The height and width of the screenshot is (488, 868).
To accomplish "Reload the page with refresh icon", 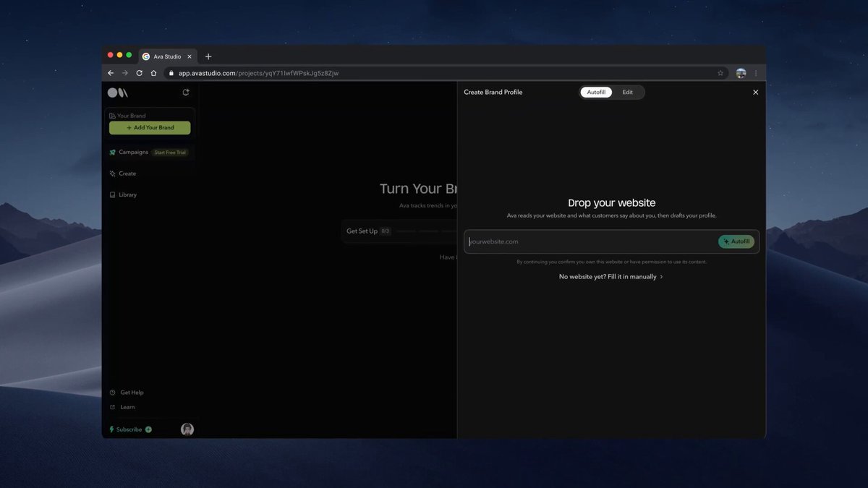I will (139, 73).
